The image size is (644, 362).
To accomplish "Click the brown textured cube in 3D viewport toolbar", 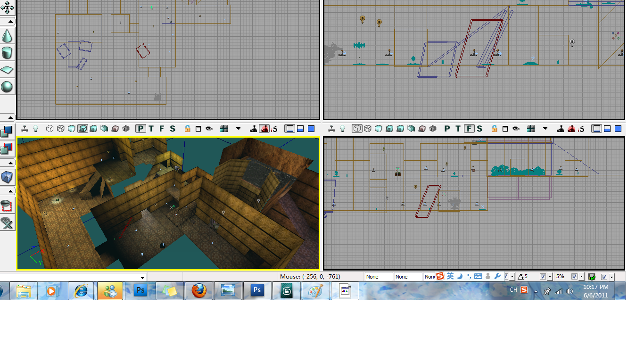I will point(115,129).
